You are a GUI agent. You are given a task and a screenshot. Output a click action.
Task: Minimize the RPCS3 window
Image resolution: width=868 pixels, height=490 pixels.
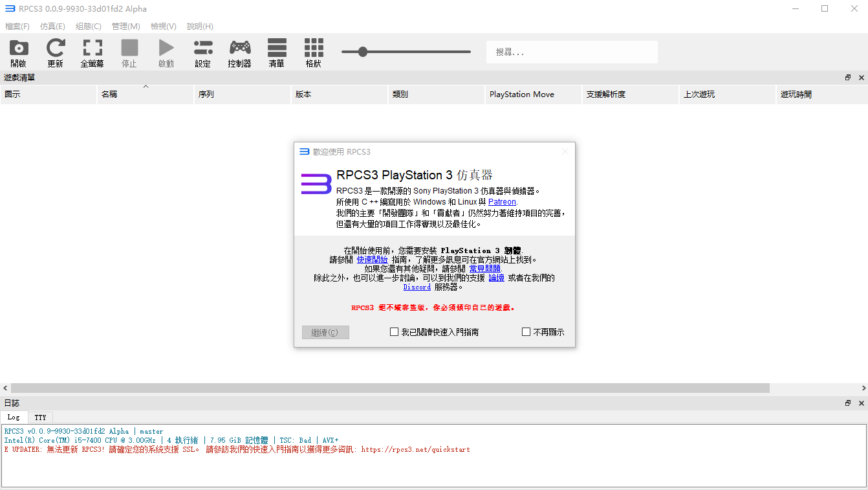click(x=795, y=9)
